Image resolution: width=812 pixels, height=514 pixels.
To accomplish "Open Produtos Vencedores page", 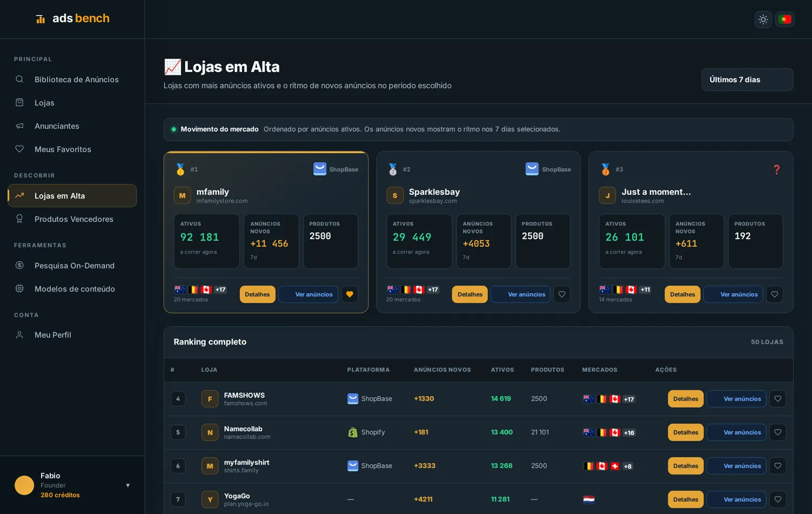I will (x=72, y=219).
